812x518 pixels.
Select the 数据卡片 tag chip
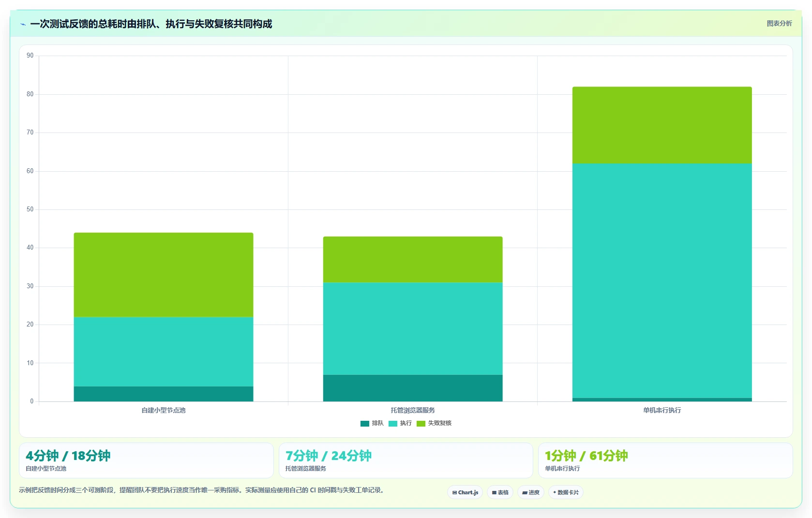pyautogui.click(x=566, y=492)
